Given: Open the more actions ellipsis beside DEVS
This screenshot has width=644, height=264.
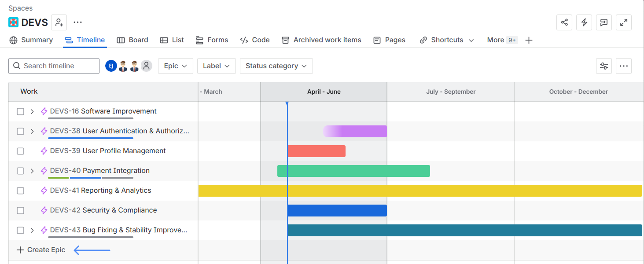Looking at the screenshot, I should [x=78, y=22].
